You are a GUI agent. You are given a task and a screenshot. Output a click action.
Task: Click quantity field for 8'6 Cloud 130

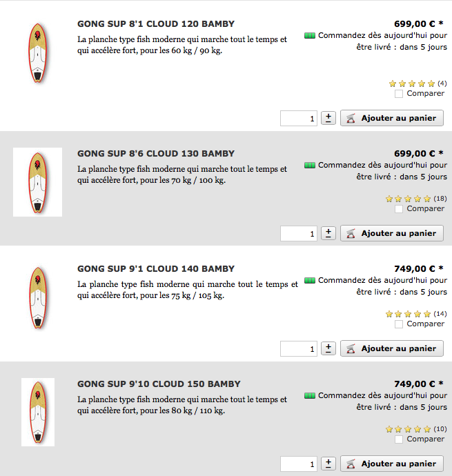tap(299, 233)
